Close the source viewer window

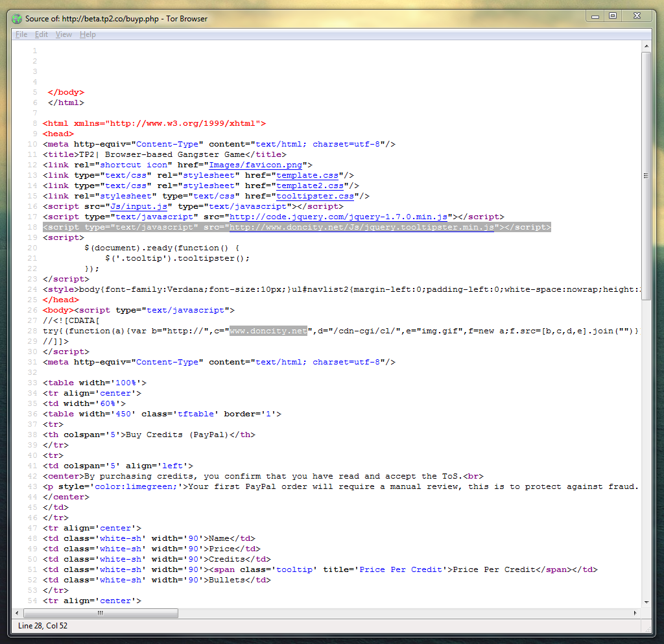[637, 16]
